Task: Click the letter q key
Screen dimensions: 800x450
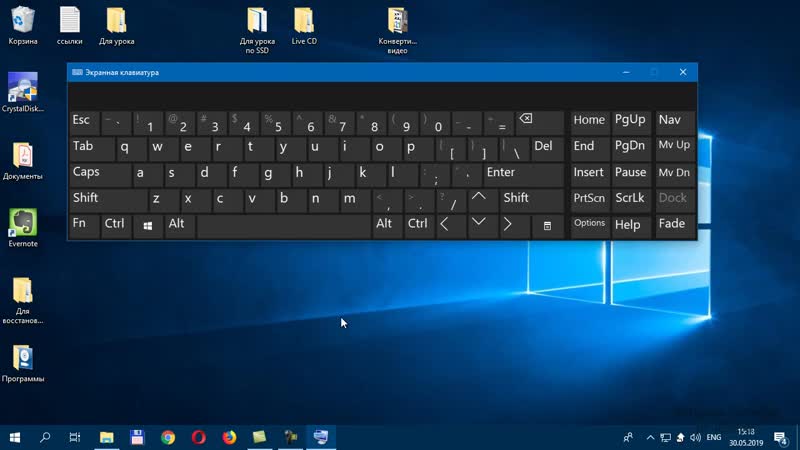Action: coord(131,148)
